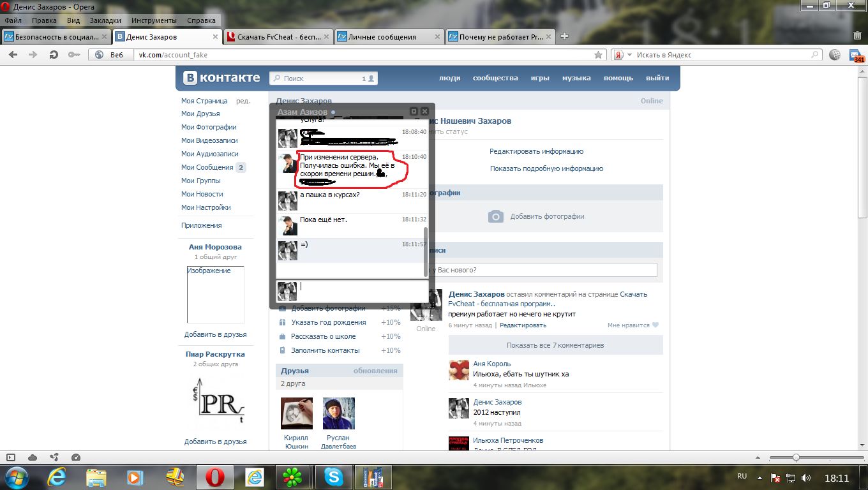
Task: Switch to Личные сообщения tab
Action: coord(389,37)
